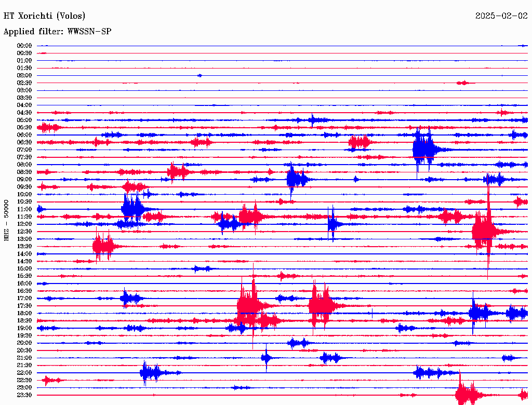Viewport: 532px width, 405px height.
Task: Click the 03:30 time label
Action: (x=24, y=98)
